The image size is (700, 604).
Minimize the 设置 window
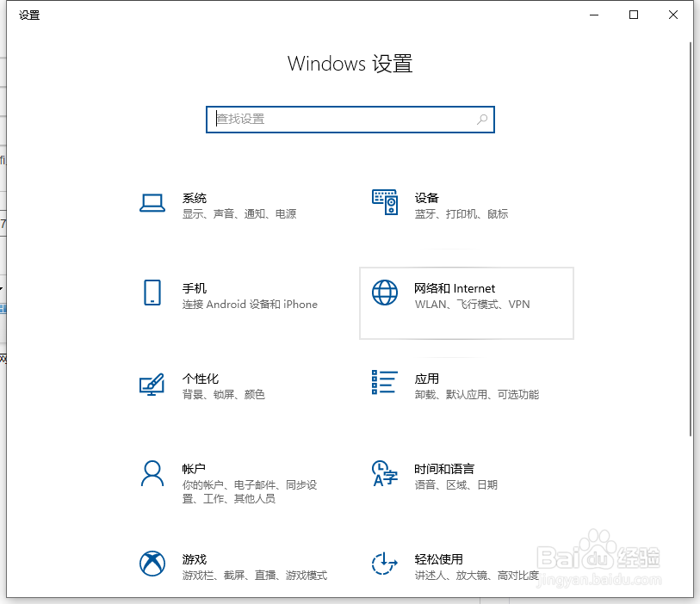tap(594, 15)
